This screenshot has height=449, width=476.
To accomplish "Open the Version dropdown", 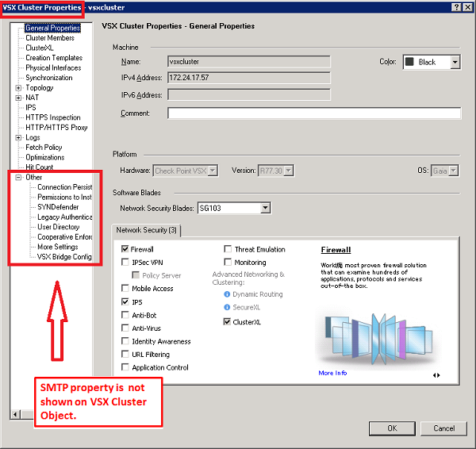I will pos(289,171).
